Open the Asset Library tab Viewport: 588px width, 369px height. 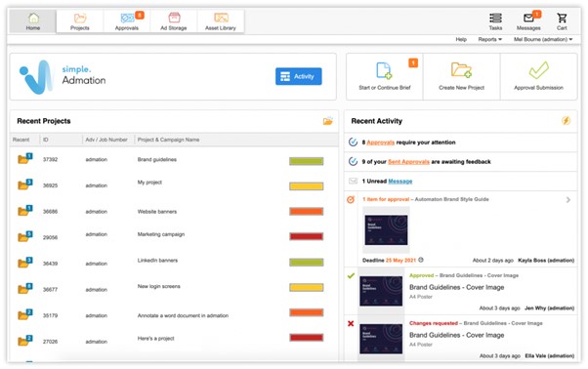(x=221, y=21)
